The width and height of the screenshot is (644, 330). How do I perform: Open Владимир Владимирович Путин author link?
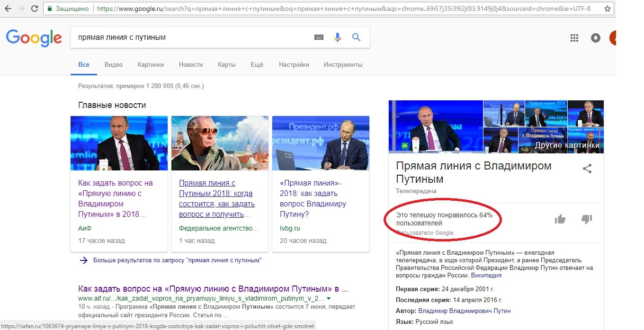[x=464, y=311]
